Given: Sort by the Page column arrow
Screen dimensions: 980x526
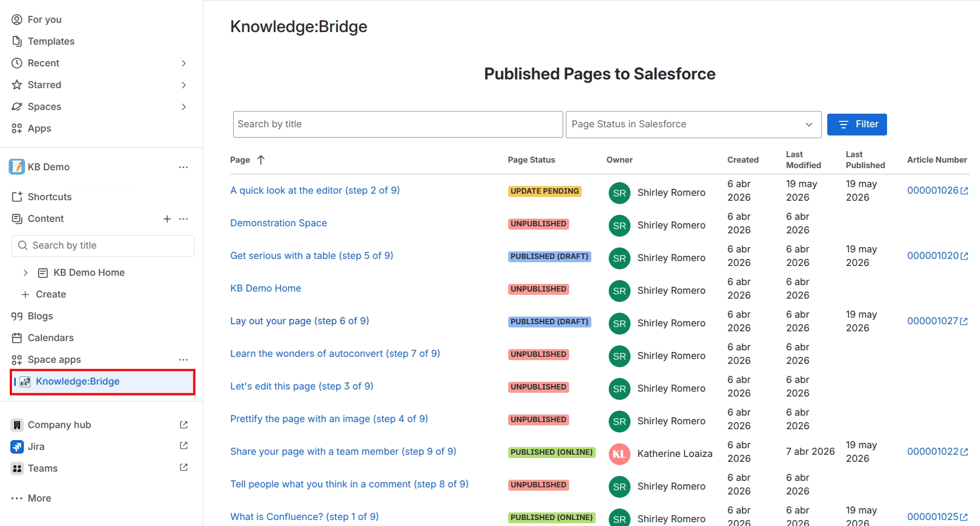Looking at the screenshot, I should pyautogui.click(x=261, y=160).
